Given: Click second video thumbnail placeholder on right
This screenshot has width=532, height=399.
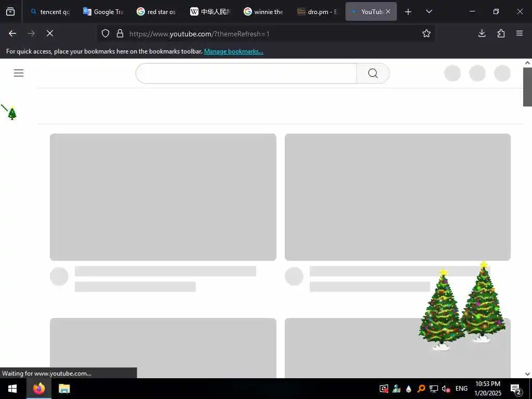Looking at the screenshot, I should click(x=397, y=197).
